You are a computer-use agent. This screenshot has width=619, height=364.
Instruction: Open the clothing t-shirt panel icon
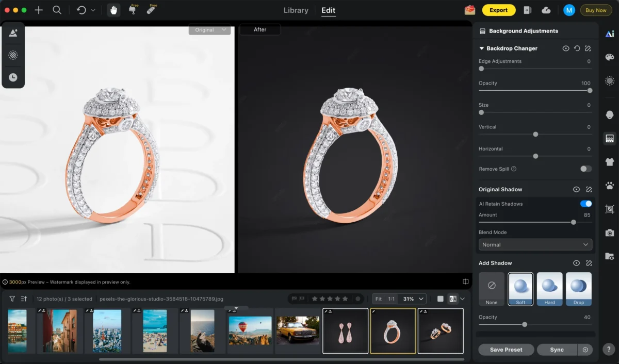pyautogui.click(x=610, y=162)
